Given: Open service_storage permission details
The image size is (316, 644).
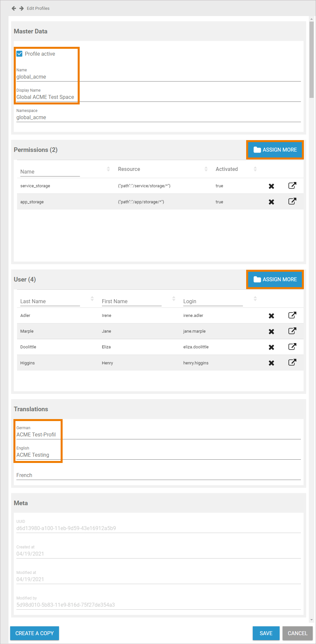Looking at the screenshot, I should tap(292, 186).
